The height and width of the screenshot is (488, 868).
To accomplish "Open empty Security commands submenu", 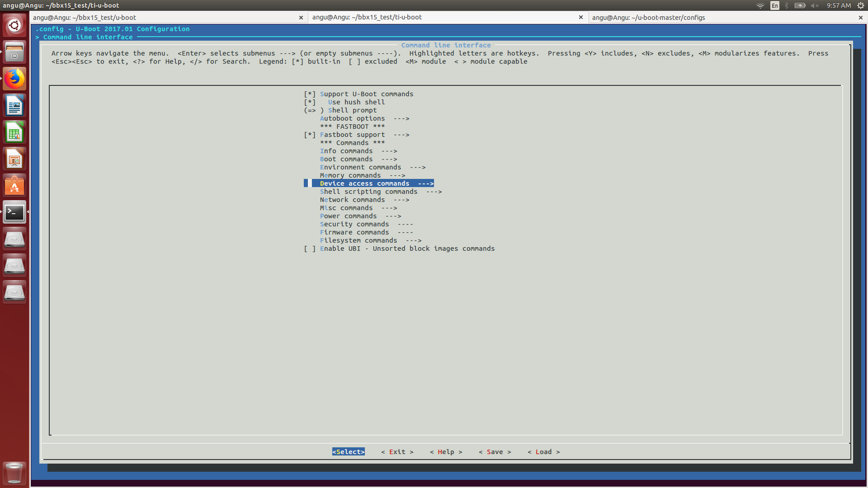I will click(x=367, y=224).
